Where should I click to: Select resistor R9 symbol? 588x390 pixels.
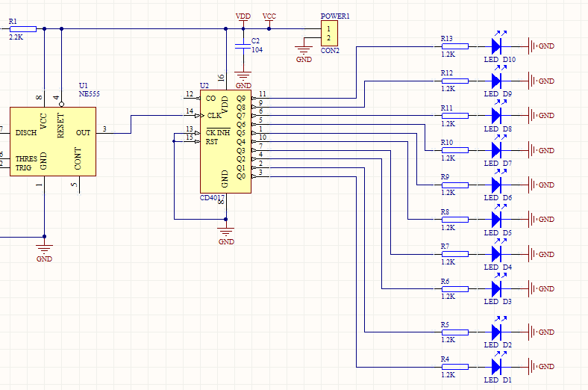click(x=455, y=185)
